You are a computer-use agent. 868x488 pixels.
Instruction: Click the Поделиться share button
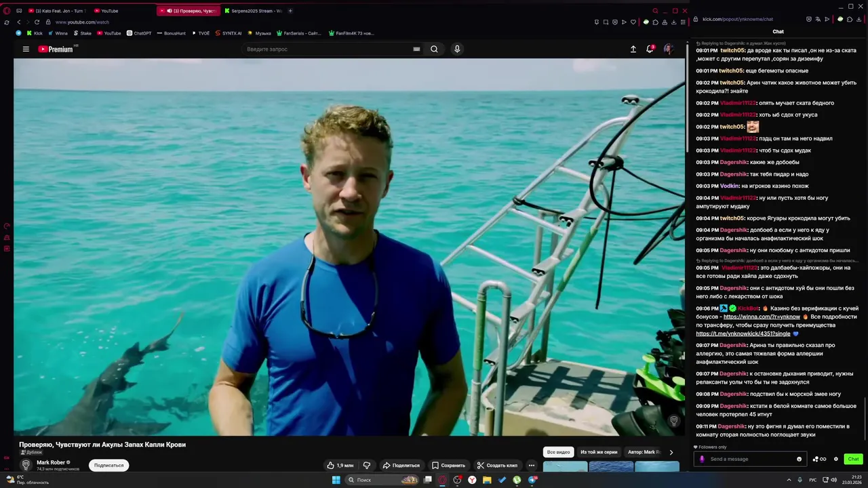point(401,466)
